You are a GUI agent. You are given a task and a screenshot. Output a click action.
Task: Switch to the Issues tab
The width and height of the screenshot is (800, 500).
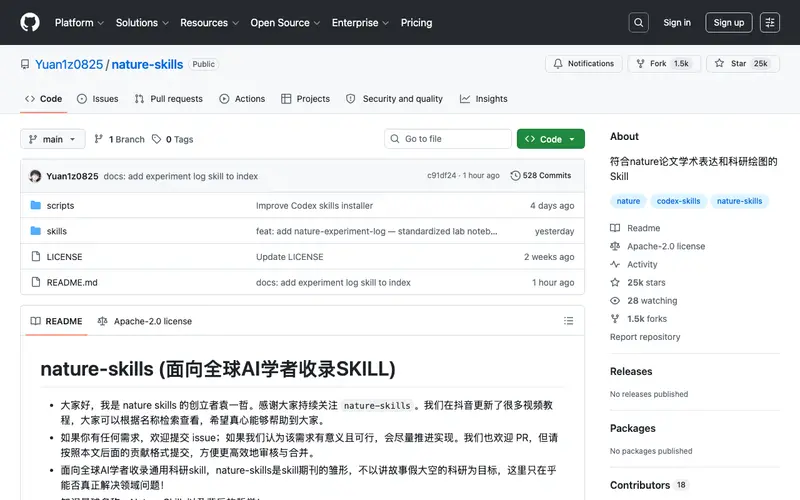[97, 99]
